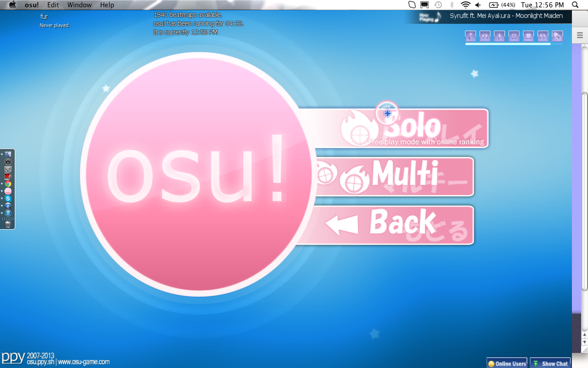Toggle the song info tag button

557,36
